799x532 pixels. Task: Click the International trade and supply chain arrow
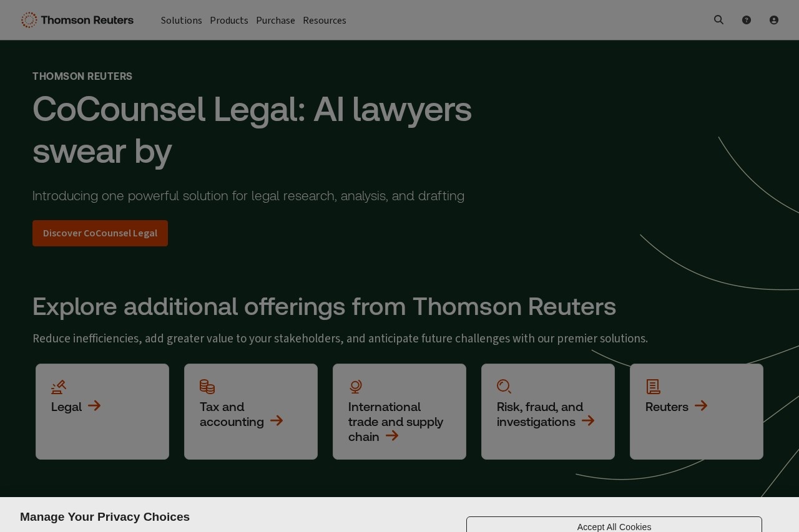tap(391, 436)
